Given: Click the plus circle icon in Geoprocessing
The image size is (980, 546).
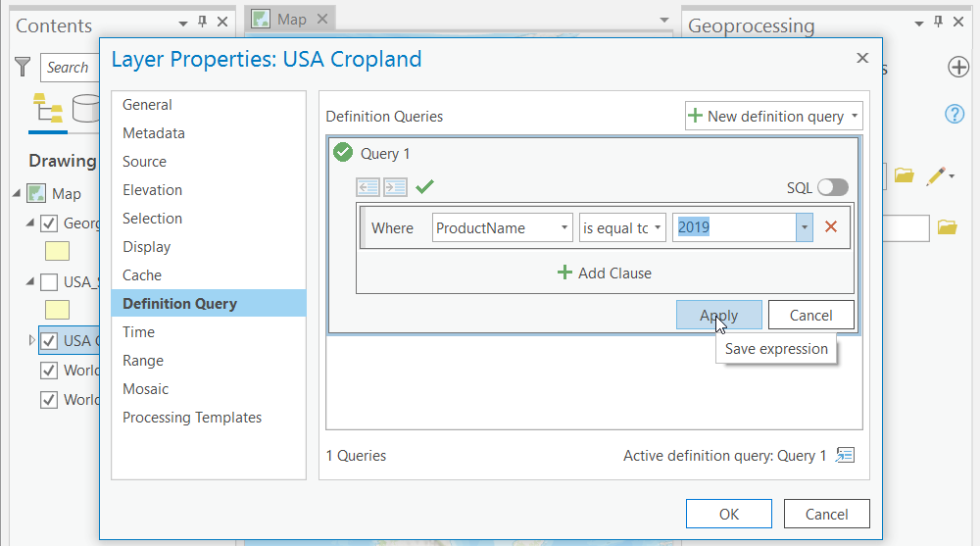Looking at the screenshot, I should pos(958,67).
